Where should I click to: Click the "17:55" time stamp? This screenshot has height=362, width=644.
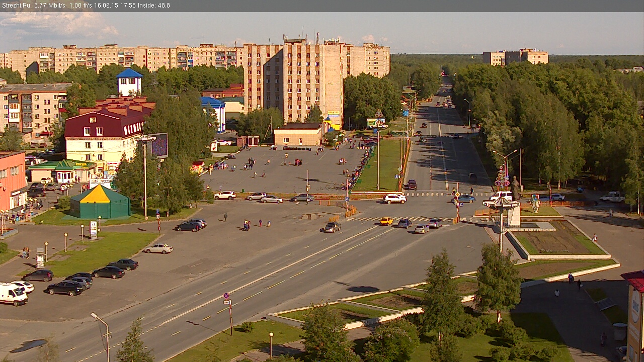click(127, 6)
